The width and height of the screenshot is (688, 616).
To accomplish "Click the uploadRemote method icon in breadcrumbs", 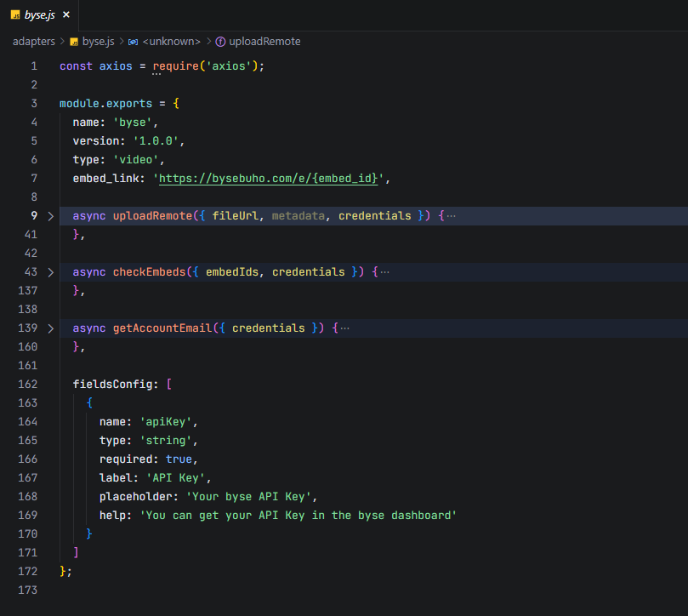I will (220, 41).
